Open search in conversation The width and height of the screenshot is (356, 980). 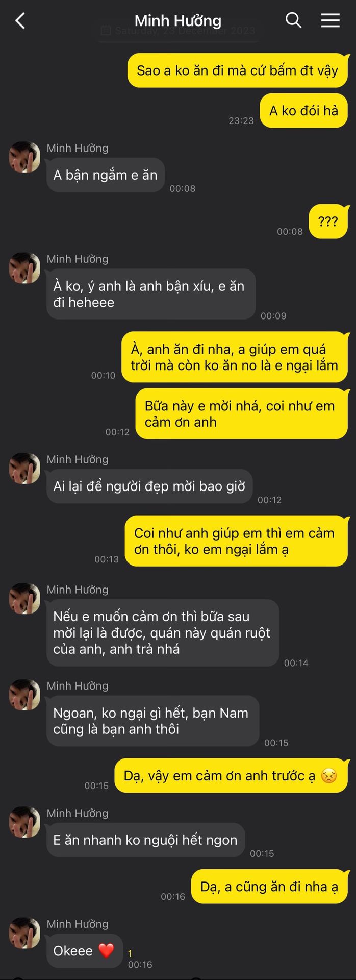(293, 20)
